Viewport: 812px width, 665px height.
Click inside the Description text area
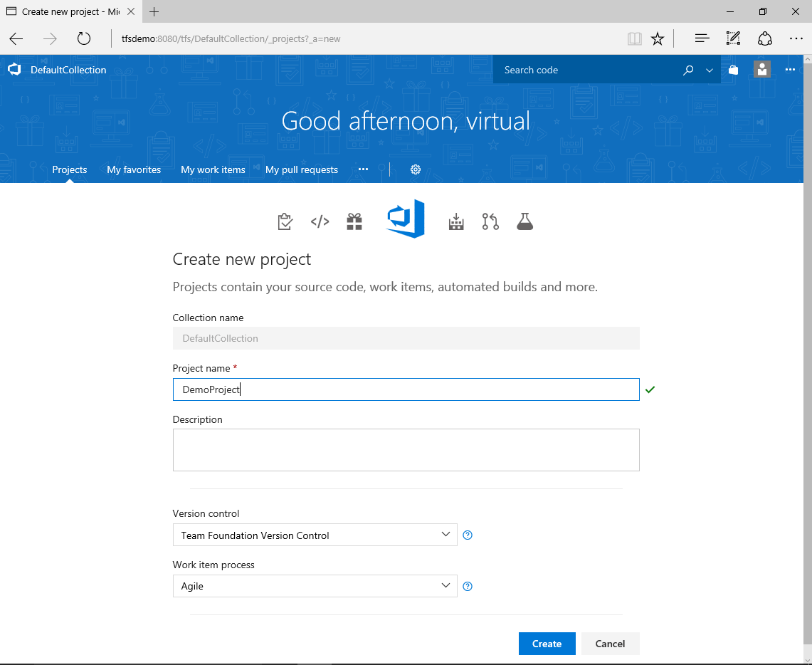tap(406, 449)
